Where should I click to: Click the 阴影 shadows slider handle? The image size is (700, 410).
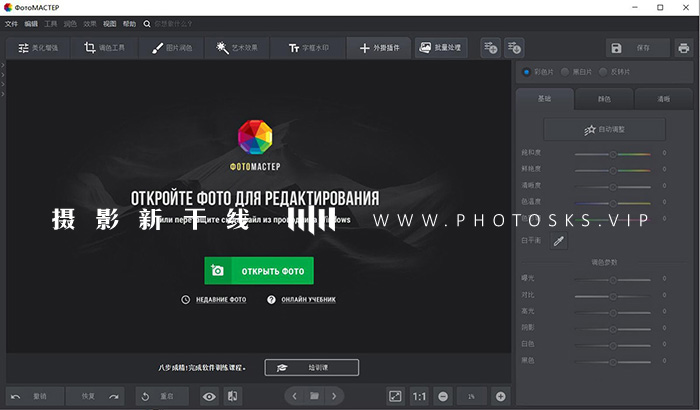(613, 330)
